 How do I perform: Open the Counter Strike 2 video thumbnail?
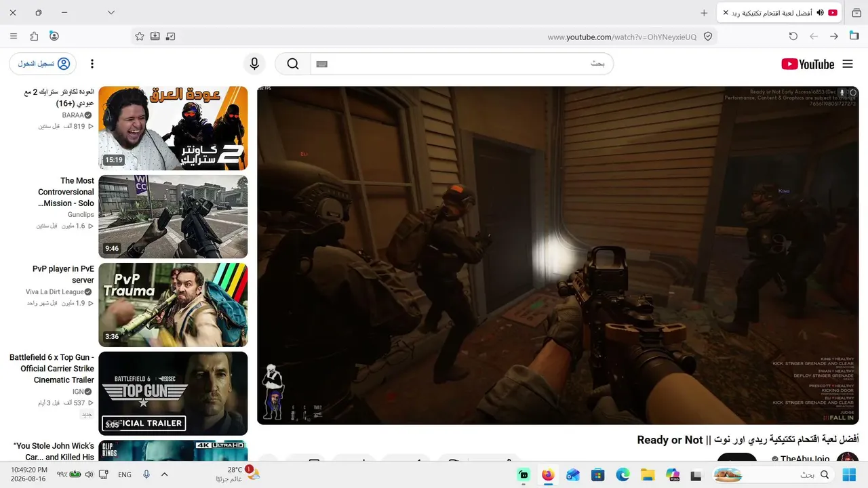173,128
